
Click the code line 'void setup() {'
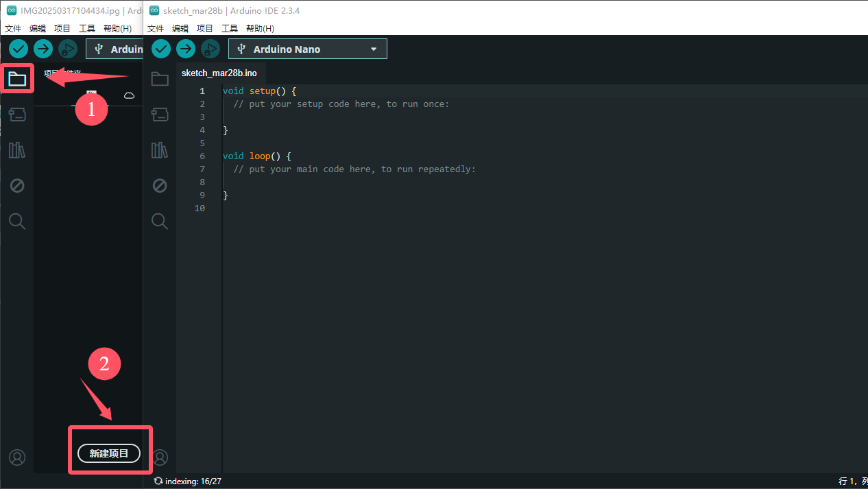pos(260,91)
